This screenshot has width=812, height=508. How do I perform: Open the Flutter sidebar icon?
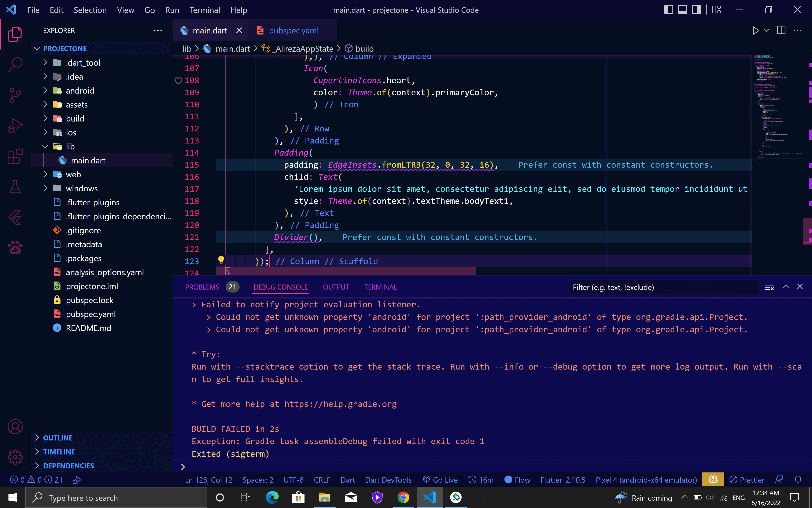[15, 217]
